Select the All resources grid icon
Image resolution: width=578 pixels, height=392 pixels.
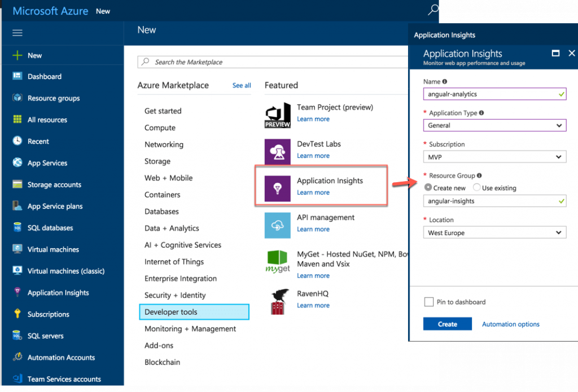click(17, 120)
